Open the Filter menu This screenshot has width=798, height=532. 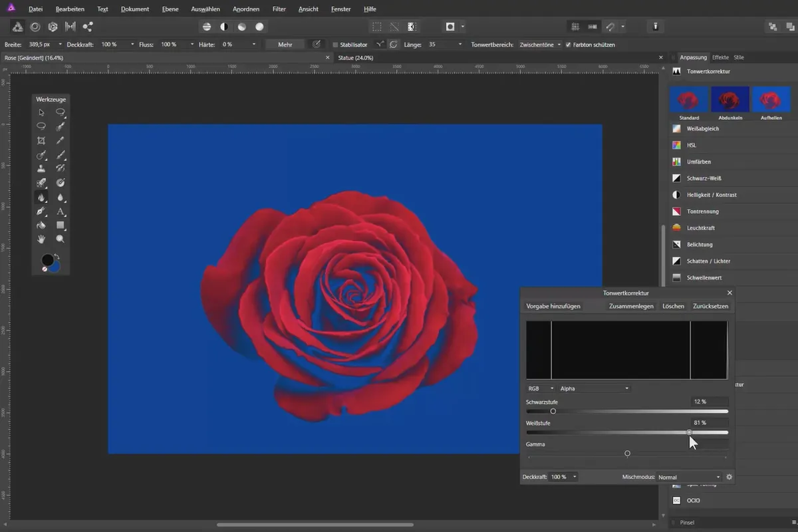click(279, 9)
